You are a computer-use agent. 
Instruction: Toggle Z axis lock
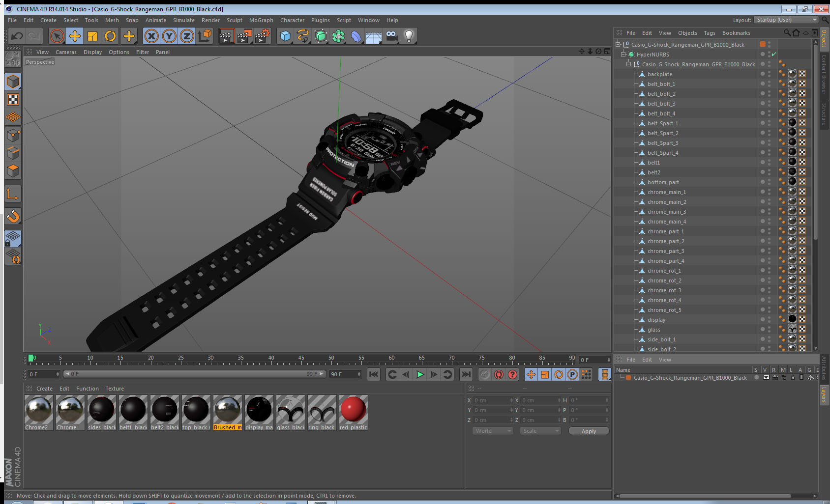[187, 36]
